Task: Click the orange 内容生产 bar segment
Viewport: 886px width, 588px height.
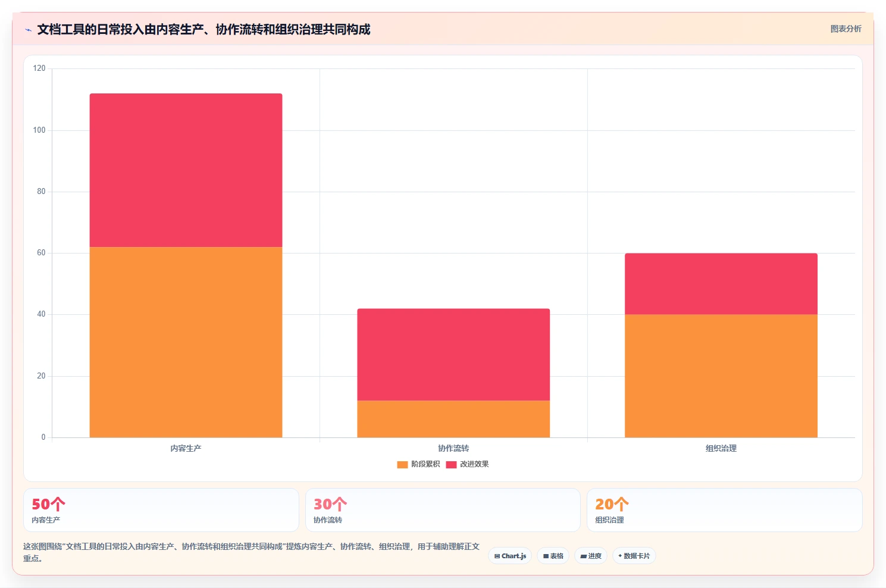Action: (186, 342)
